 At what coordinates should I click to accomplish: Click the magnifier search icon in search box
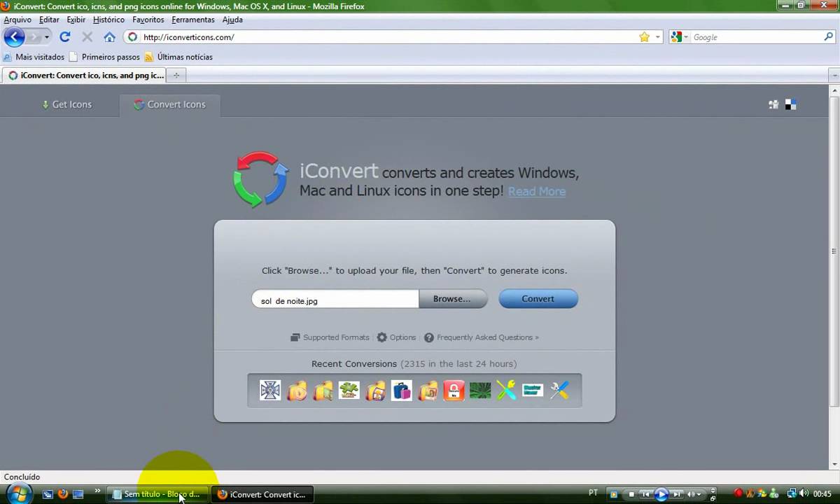829,37
